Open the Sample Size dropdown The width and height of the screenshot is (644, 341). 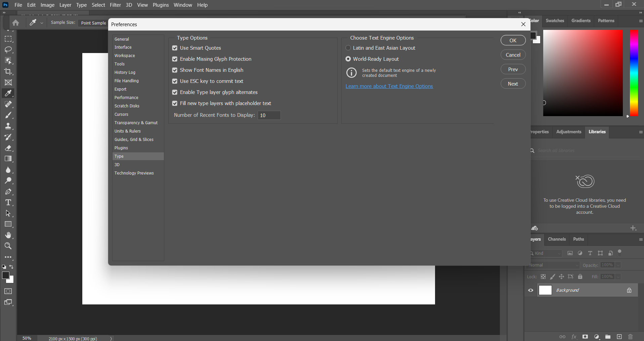tap(93, 23)
